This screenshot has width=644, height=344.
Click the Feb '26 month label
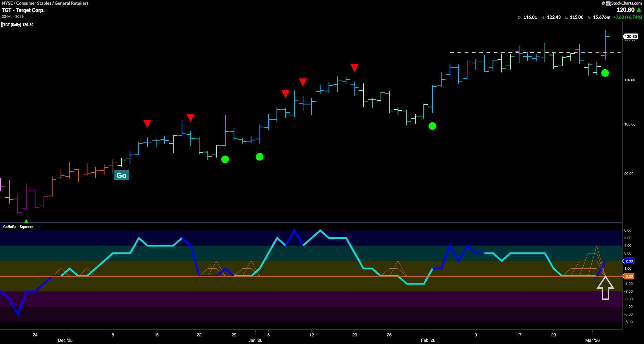(428, 340)
